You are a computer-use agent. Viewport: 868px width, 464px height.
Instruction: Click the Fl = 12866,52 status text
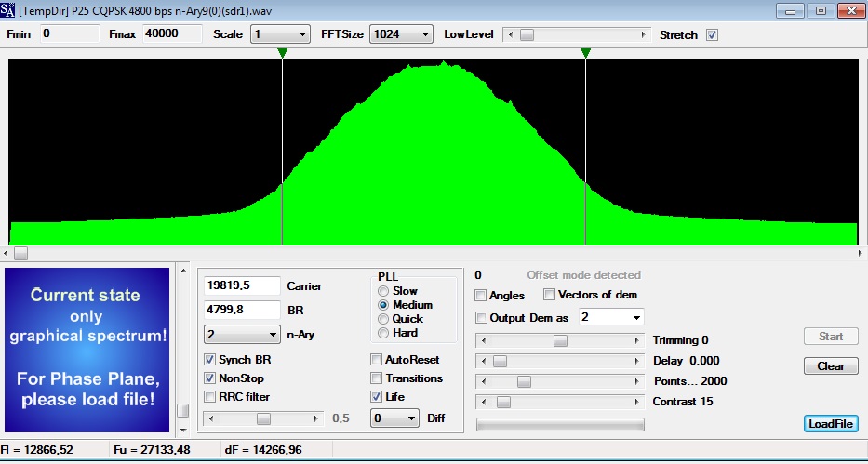(37, 450)
